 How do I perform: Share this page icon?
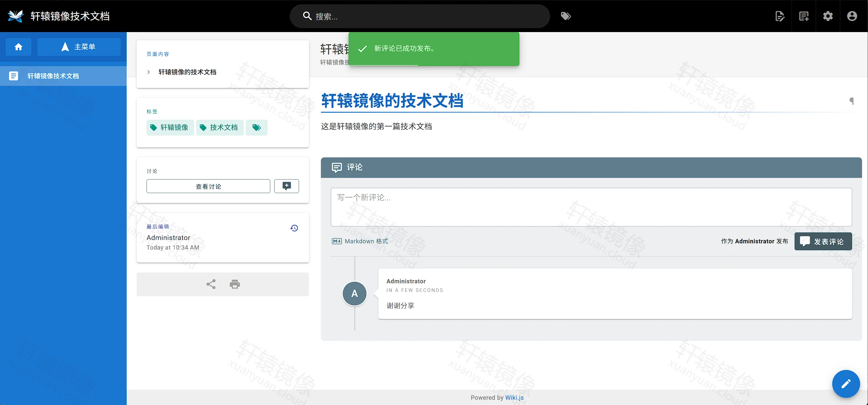(211, 284)
